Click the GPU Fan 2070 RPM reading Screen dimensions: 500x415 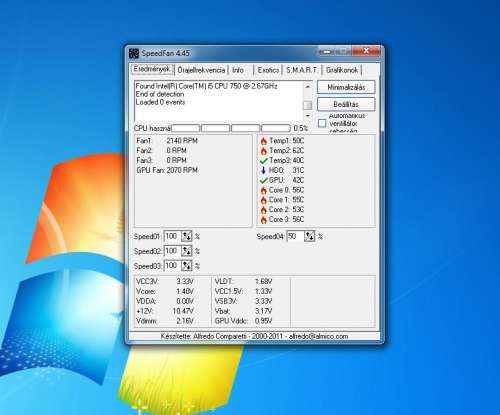[x=167, y=170]
